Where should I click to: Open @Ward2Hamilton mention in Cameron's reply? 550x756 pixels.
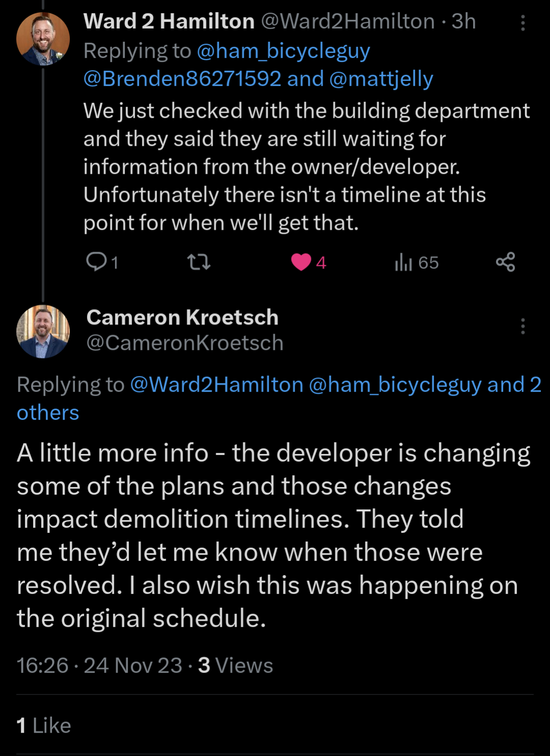(217, 385)
